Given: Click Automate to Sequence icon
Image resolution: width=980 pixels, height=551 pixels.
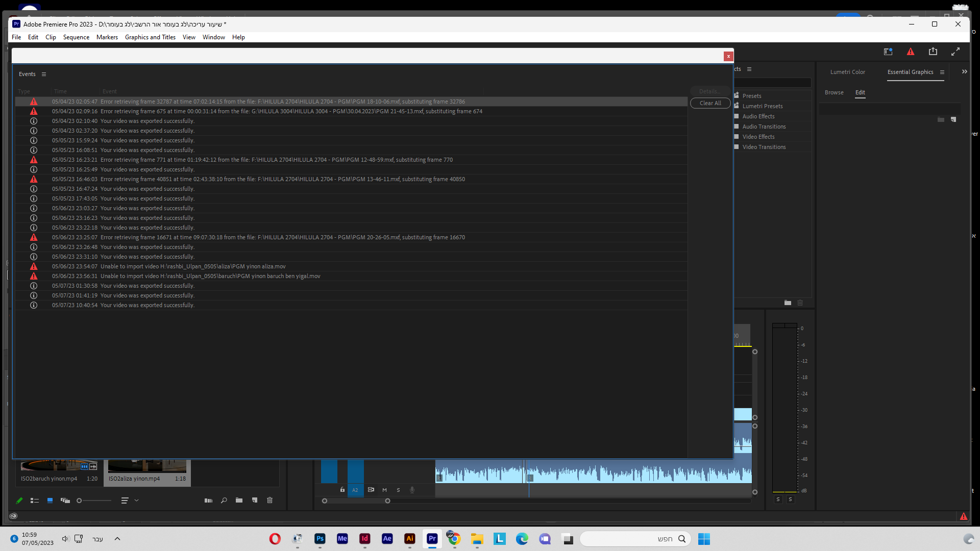Looking at the screenshot, I should pos(208,500).
